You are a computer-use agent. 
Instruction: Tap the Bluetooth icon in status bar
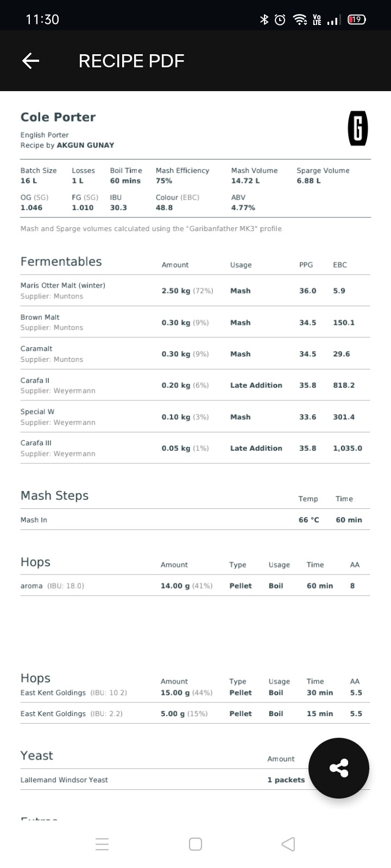point(264,20)
